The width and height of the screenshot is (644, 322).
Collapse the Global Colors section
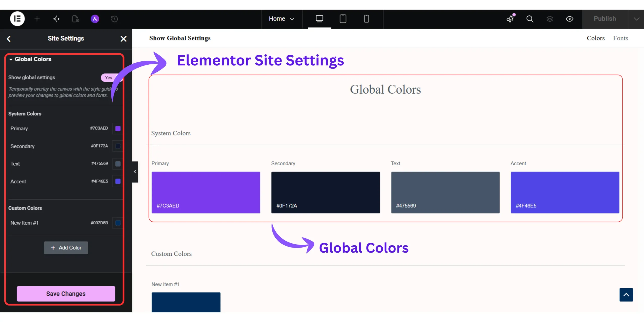(x=30, y=59)
